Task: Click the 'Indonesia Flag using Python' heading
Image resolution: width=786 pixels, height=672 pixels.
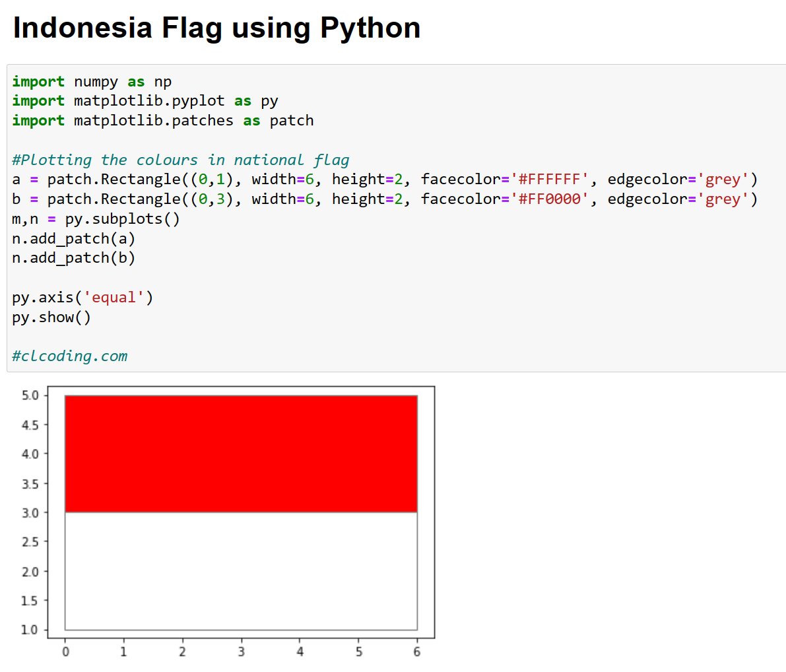Action: click(x=216, y=27)
